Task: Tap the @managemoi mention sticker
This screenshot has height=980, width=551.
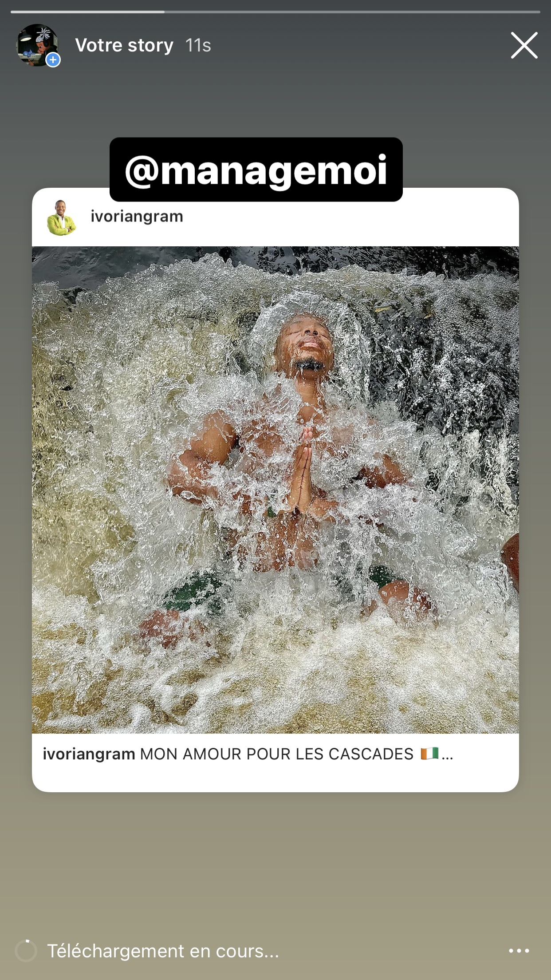Action: [256, 170]
